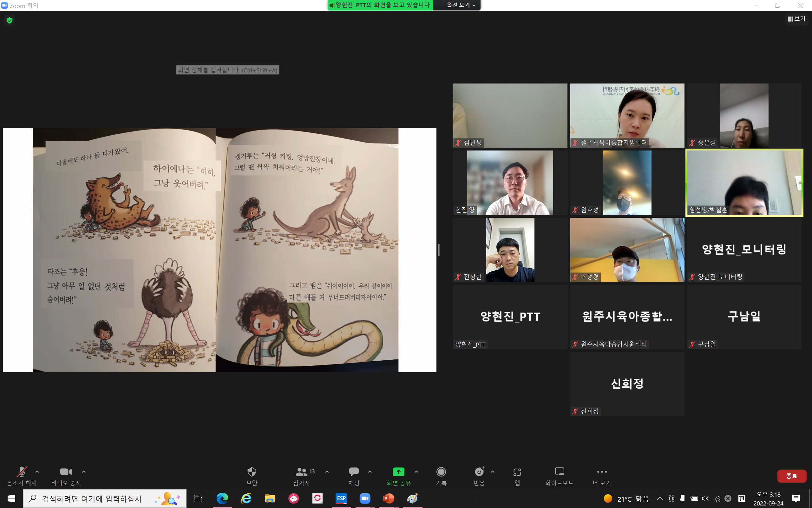This screenshot has height=508, width=812.
Task: Open the 보기 view layout menu
Action: [796, 19]
